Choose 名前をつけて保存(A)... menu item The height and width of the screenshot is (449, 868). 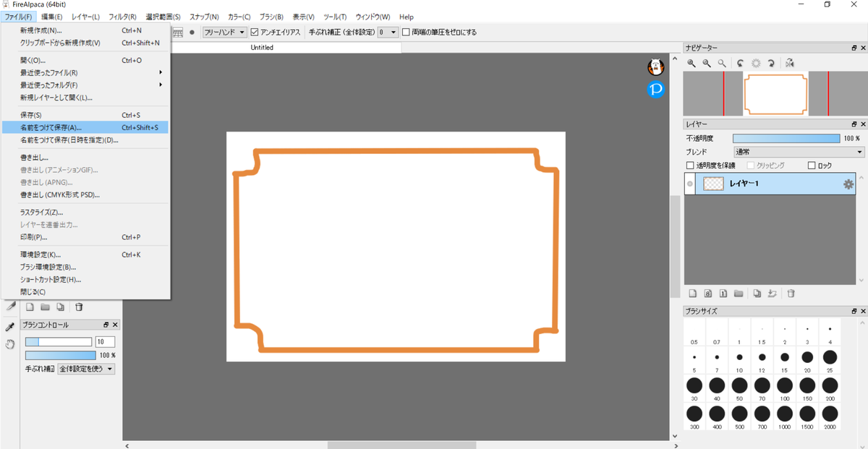85,127
